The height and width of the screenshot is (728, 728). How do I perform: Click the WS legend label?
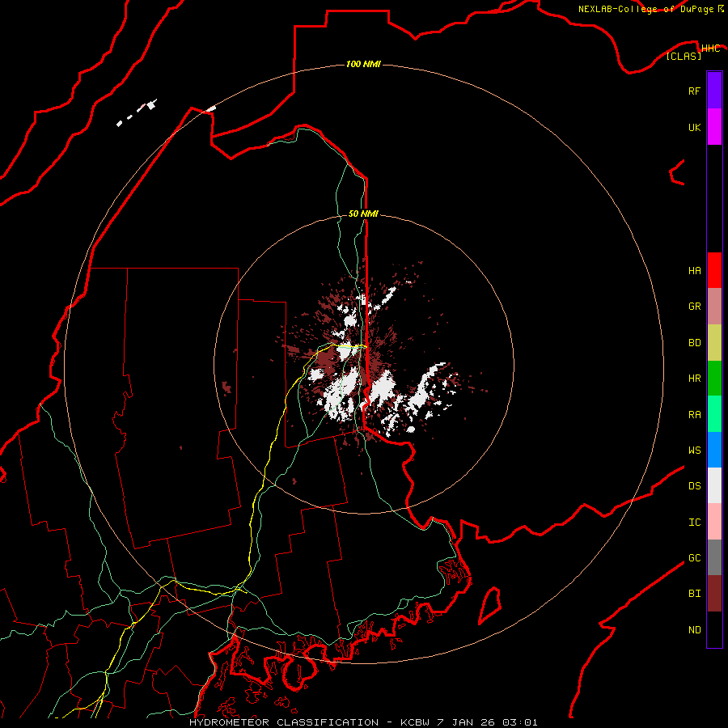694,451
